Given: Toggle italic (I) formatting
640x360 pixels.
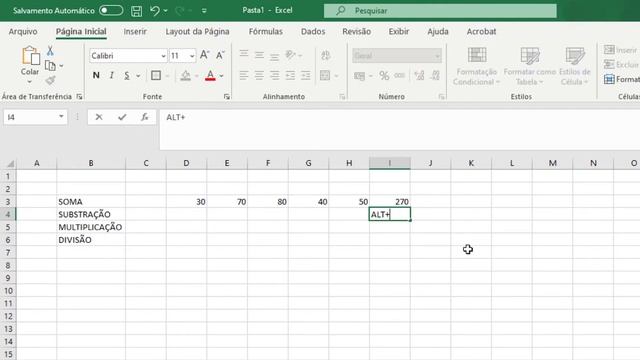Looking at the screenshot, I should click(111, 76).
